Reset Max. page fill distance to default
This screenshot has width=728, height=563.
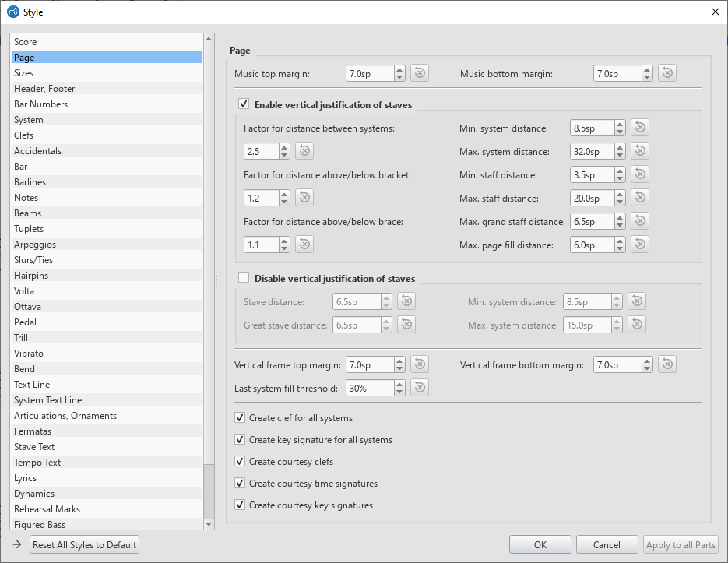pos(639,244)
